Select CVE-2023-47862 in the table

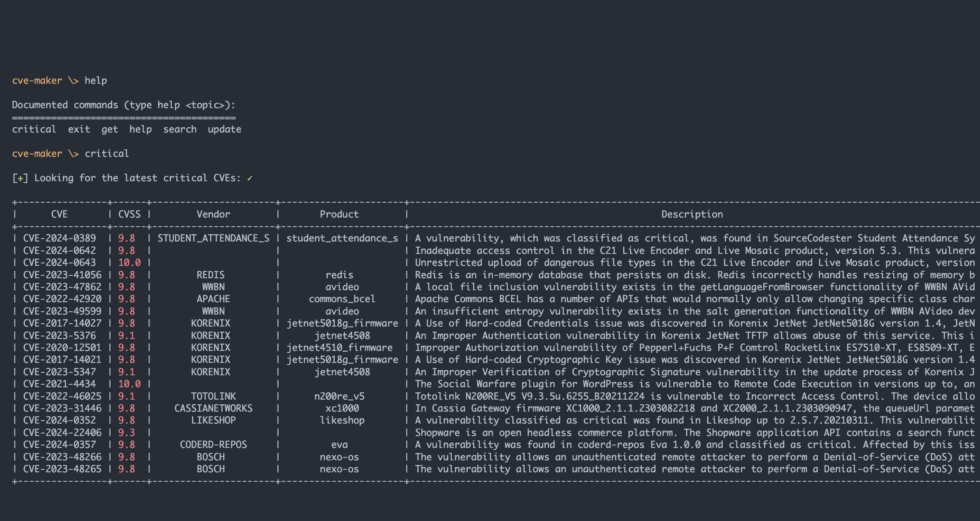click(x=62, y=287)
